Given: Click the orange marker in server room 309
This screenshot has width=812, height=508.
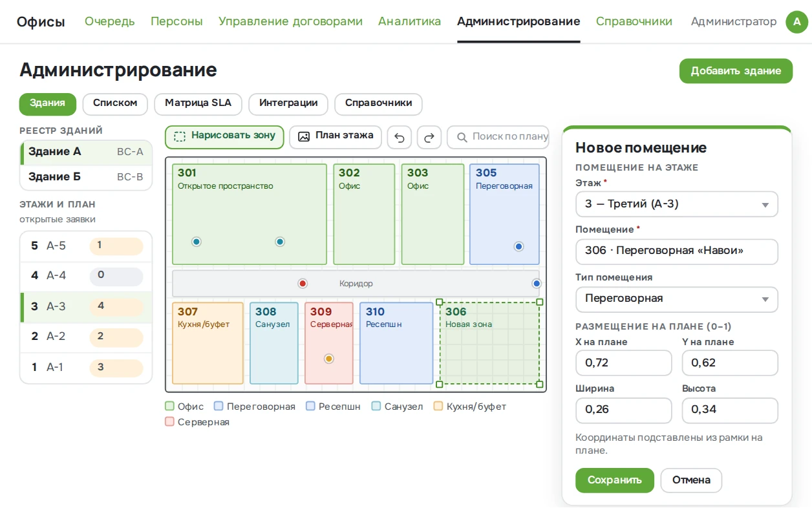Looking at the screenshot, I should 328,359.
